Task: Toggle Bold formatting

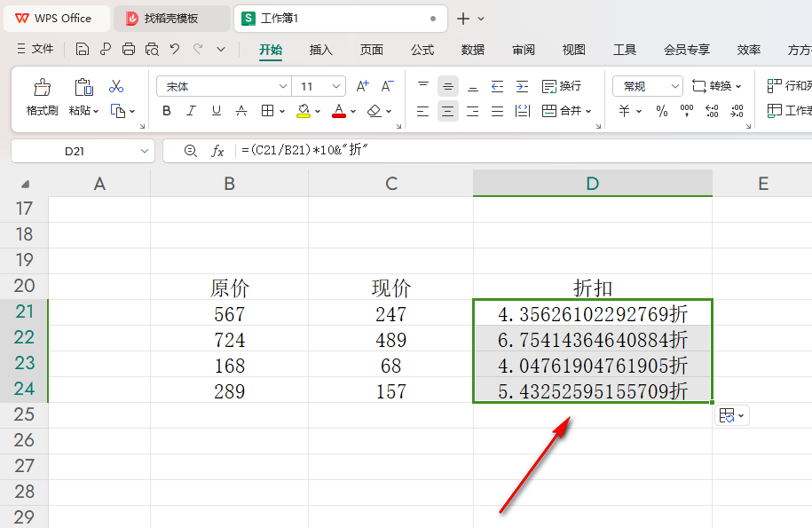Action: (x=166, y=111)
